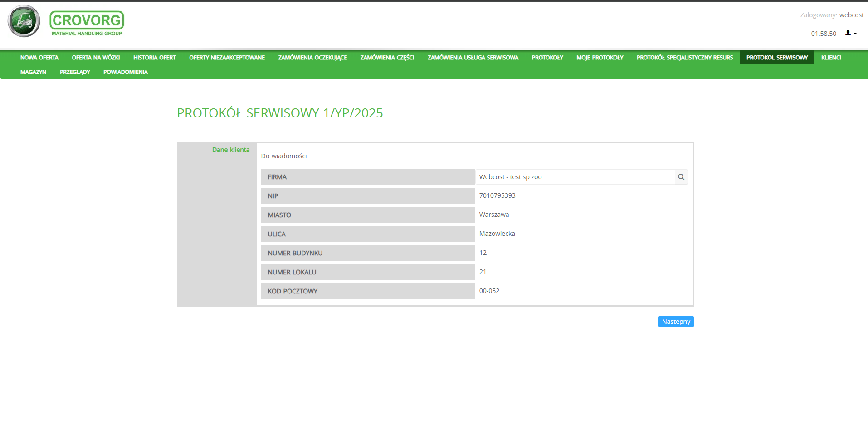Open Powiadomienia from the menu
868x430 pixels.
pyautogui.click(x=126, y=72)
